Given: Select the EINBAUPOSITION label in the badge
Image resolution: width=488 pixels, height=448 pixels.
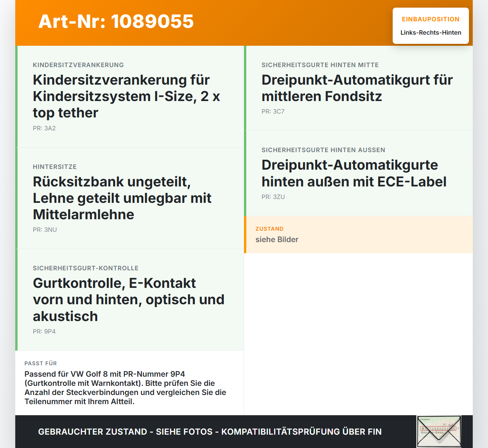Looking at the screenshot, I should [x=431, y=19].
